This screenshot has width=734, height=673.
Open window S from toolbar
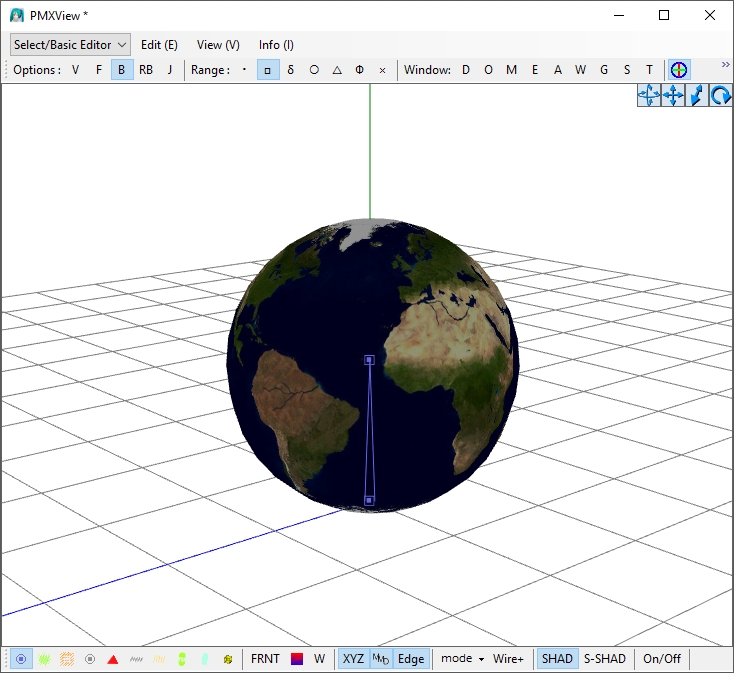627,70
